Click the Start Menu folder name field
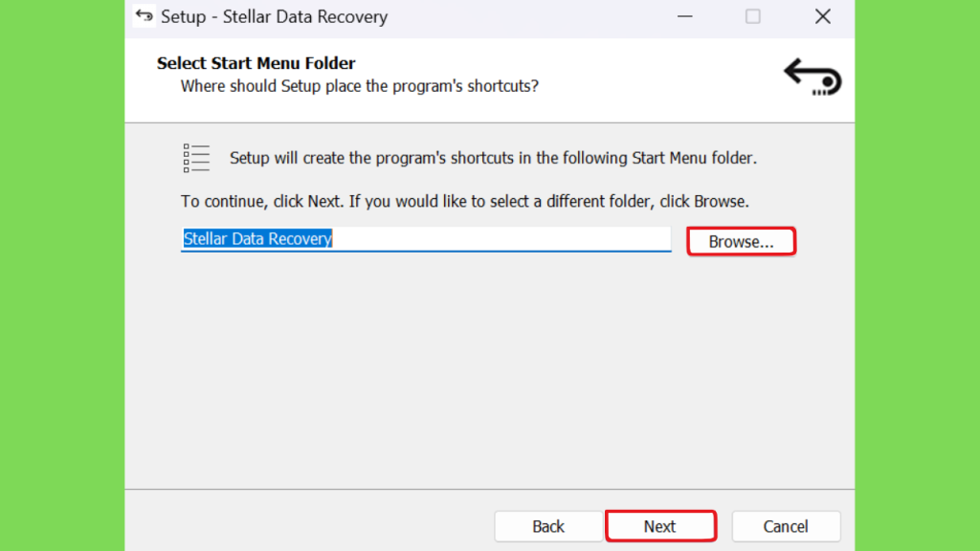Image resolution: width=980 pixels, height=551 pixels. [426, 239]
